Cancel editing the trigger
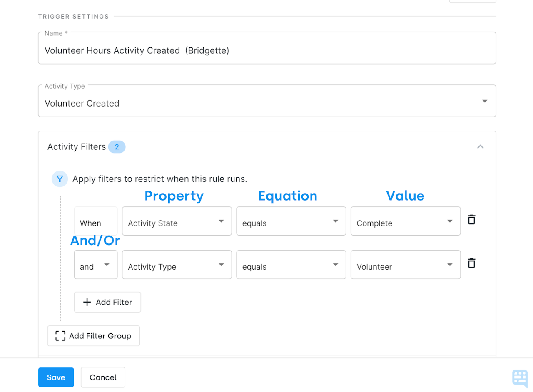Image resolution: width=533 pixels, height=392 pixels. (102, 377)
